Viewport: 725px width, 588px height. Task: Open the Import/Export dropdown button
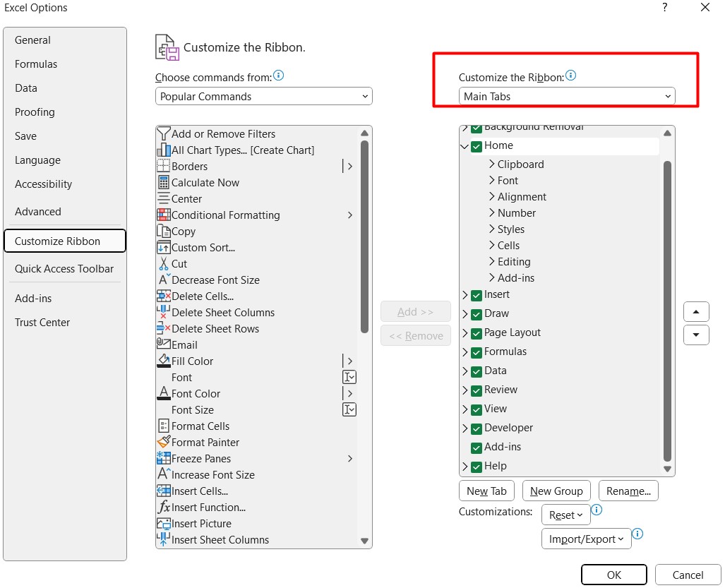(x=587, y=539)
